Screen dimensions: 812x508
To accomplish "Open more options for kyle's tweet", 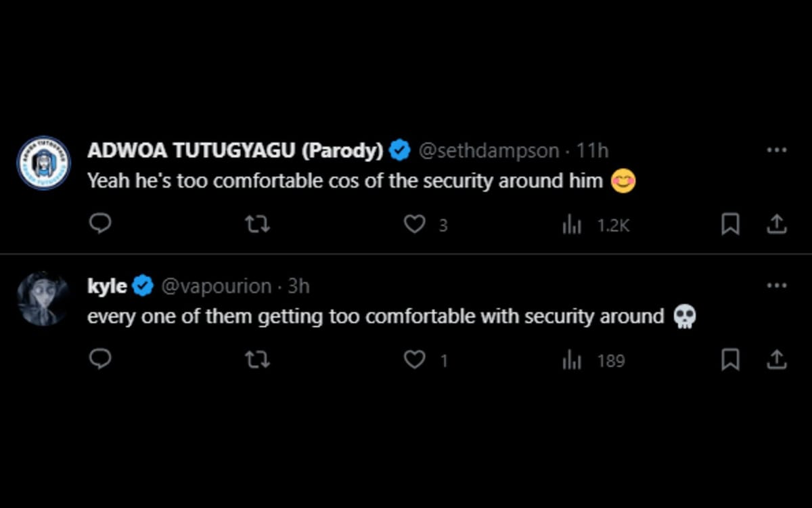I will 776,286.
